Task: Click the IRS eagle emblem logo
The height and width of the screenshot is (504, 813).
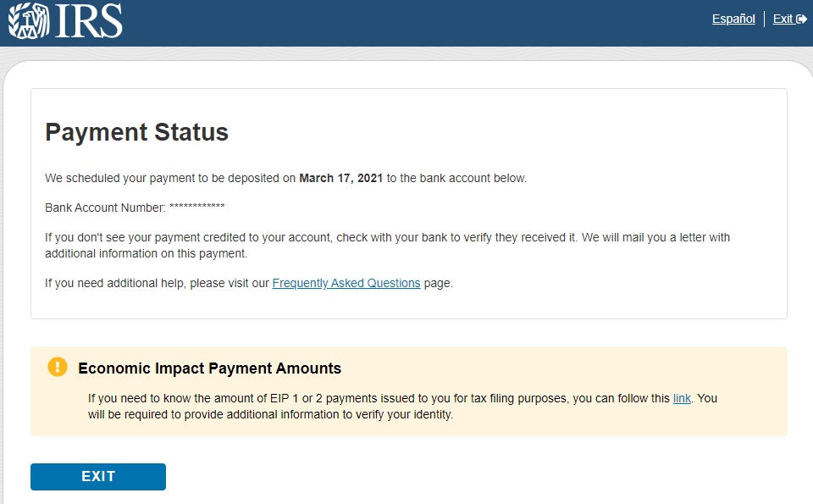Action: (x=29, y=20)
